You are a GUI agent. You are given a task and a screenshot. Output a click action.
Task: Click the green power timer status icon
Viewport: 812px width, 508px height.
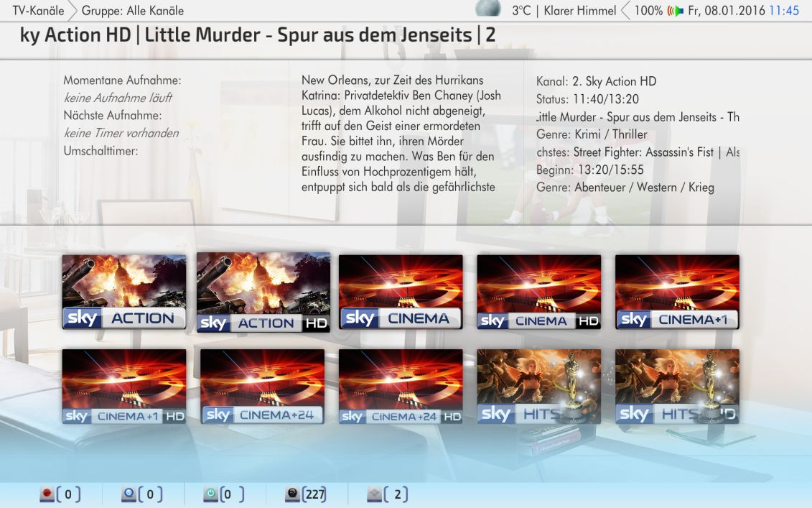pyautogui.click(x=210, y=494)
